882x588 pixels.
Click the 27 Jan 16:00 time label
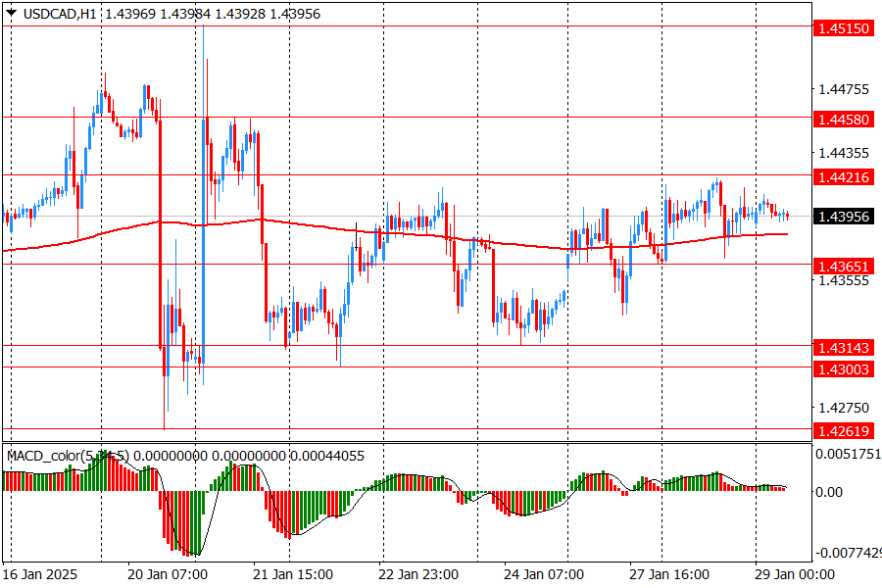[x=669, y=574]
